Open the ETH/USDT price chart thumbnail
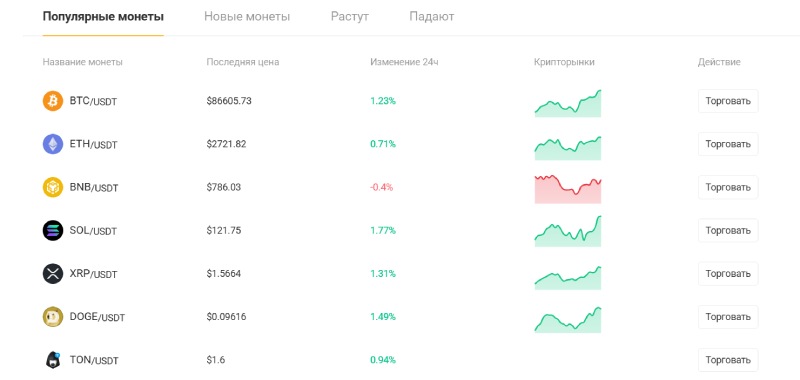This screenshot has width=800, height=380. pyautogui.click(x=568, y=148)
